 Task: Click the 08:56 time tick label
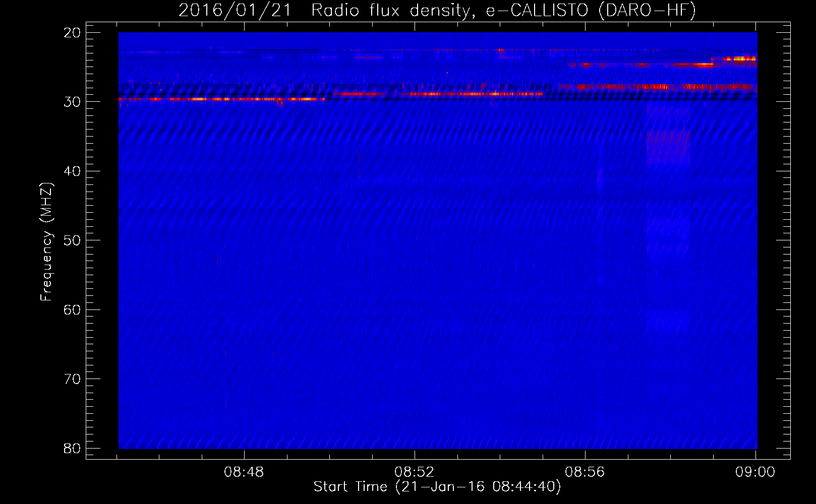point(585,472)
